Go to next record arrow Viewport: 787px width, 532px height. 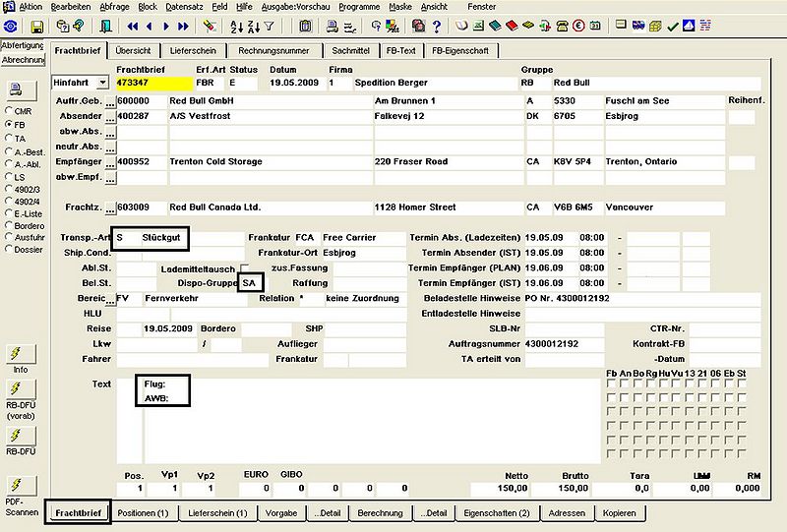tap(166, 27)
